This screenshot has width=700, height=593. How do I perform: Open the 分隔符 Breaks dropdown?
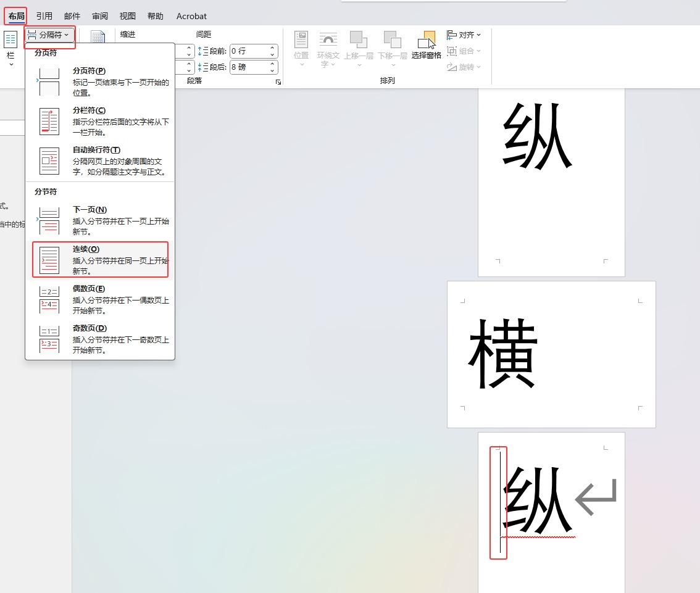(x=49, y=36)
